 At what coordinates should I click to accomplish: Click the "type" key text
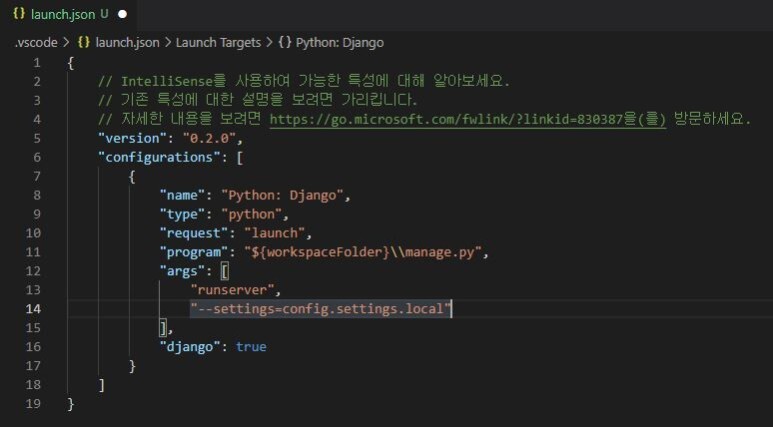(x=182, y=214)
